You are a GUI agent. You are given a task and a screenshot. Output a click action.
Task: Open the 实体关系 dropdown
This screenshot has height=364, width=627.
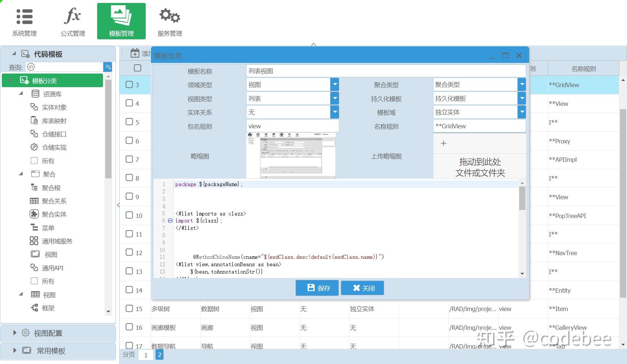pyautogui.click(x=334, y=112)
